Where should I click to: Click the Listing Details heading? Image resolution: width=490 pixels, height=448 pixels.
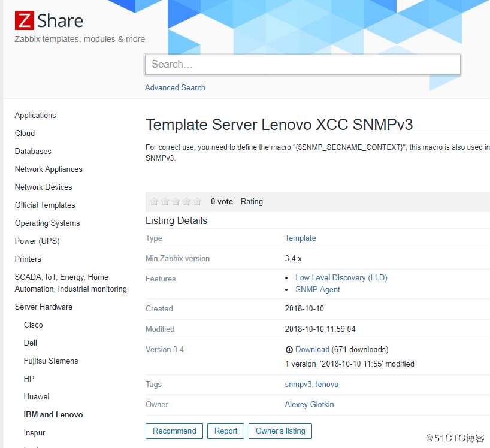click(177, 220)
